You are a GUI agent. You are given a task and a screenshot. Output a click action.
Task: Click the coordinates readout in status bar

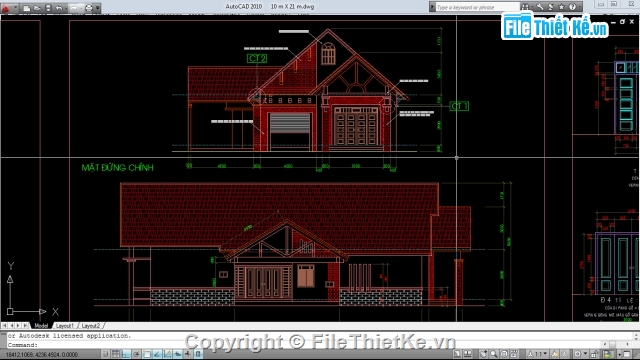point(42,355)
